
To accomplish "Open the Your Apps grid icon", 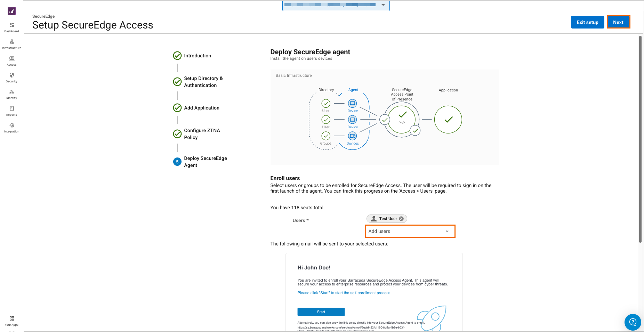I will tap(11, 321).
